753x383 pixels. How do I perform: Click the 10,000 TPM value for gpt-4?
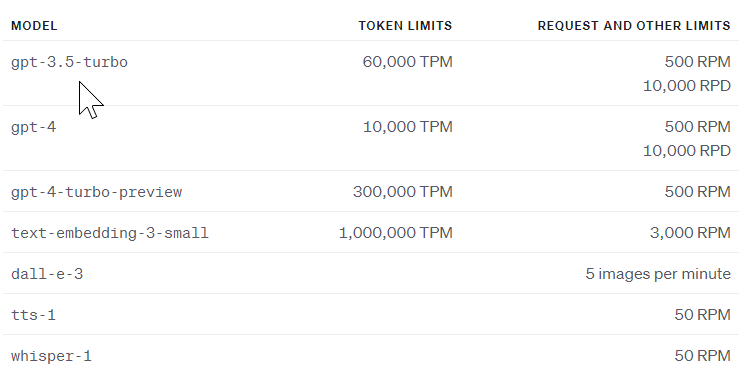pos(407,127)
